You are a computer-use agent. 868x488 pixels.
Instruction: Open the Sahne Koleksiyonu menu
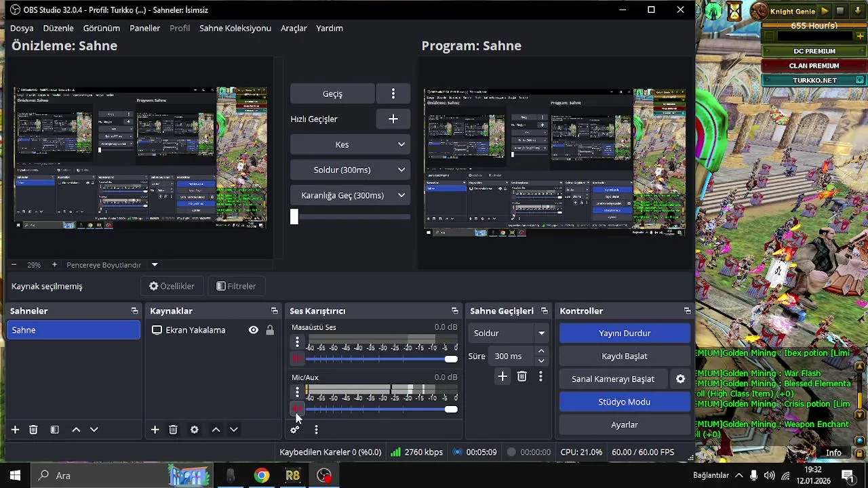coord(235,28)
